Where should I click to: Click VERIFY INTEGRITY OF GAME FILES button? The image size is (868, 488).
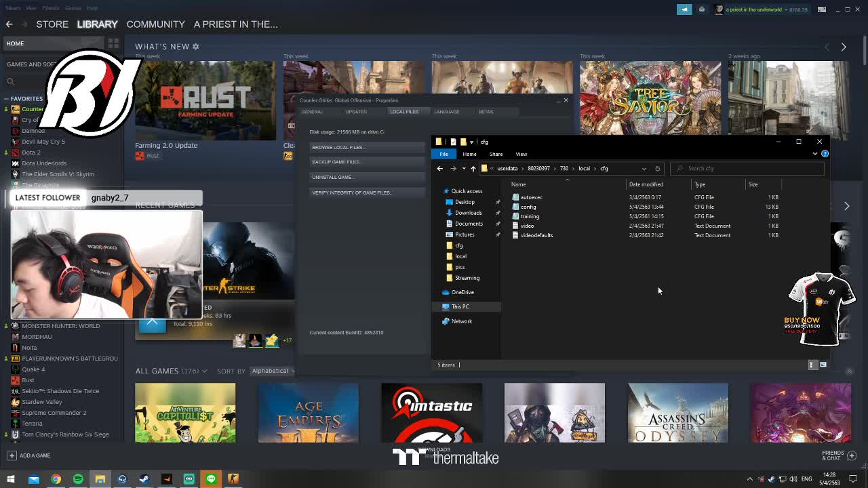click(366, 192)
